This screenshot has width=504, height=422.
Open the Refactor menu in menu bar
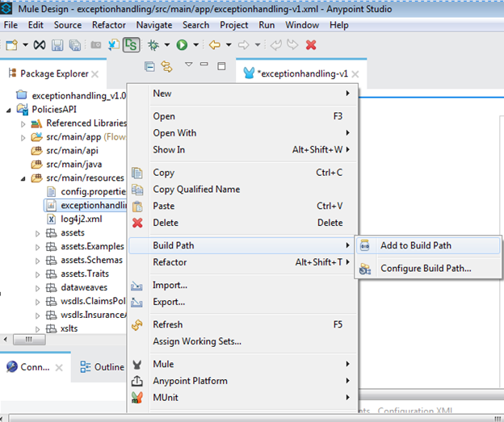108,25
